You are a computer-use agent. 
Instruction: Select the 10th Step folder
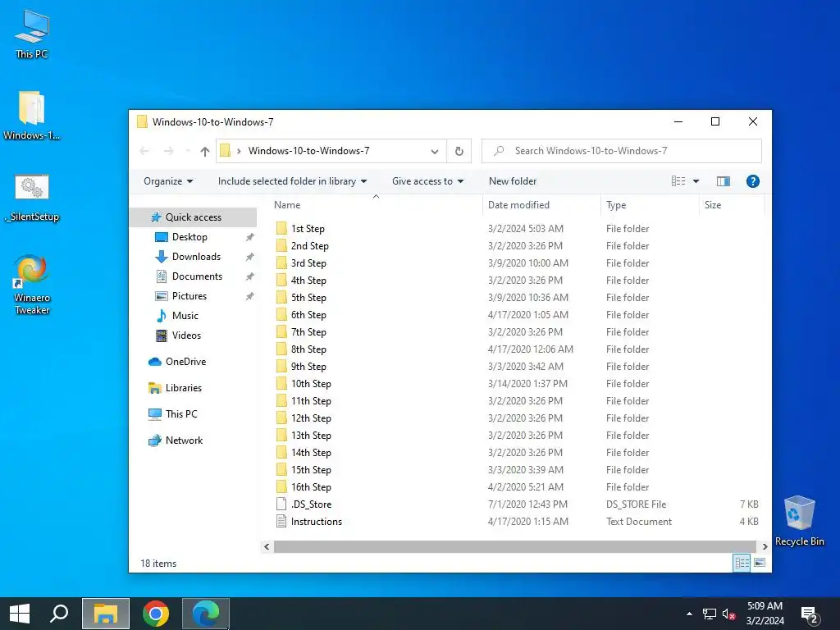[311, 384]
